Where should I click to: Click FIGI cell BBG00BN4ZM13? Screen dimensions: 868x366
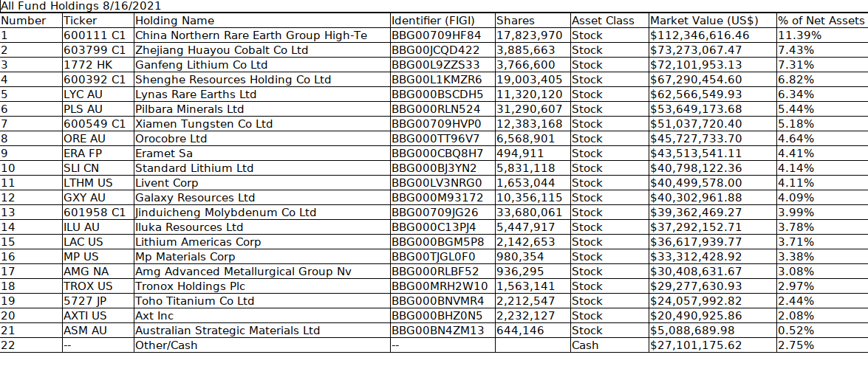click(x=442, y=330)
